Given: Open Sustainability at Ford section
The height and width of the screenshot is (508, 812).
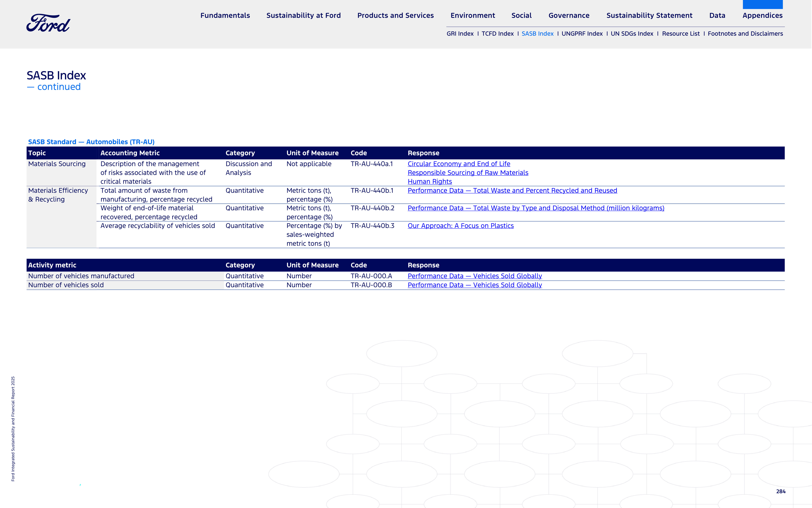Looking at the screenshot, I should coord(303,15).
